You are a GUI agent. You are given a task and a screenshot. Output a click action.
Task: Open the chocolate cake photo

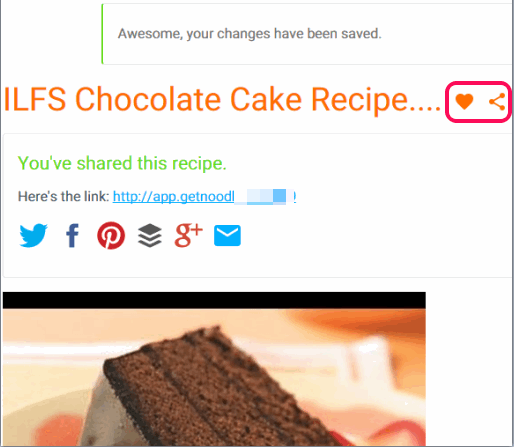(x=214, y=377)
